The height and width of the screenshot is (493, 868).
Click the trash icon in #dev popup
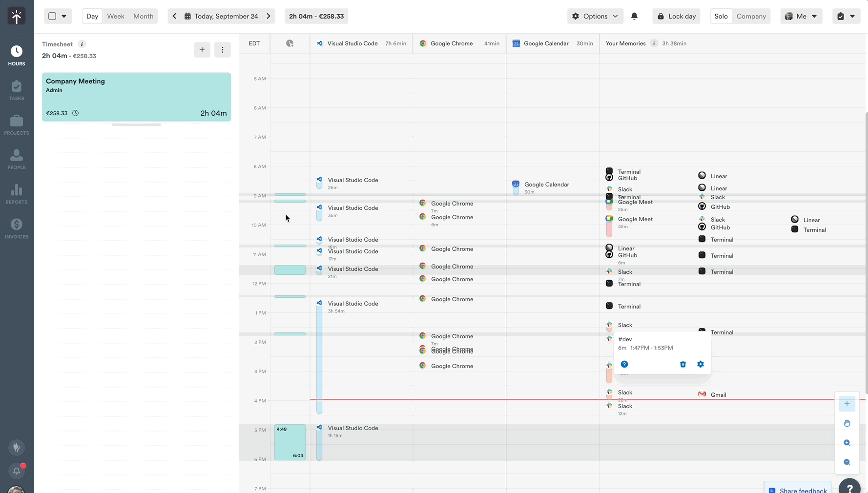click(683, 364)
